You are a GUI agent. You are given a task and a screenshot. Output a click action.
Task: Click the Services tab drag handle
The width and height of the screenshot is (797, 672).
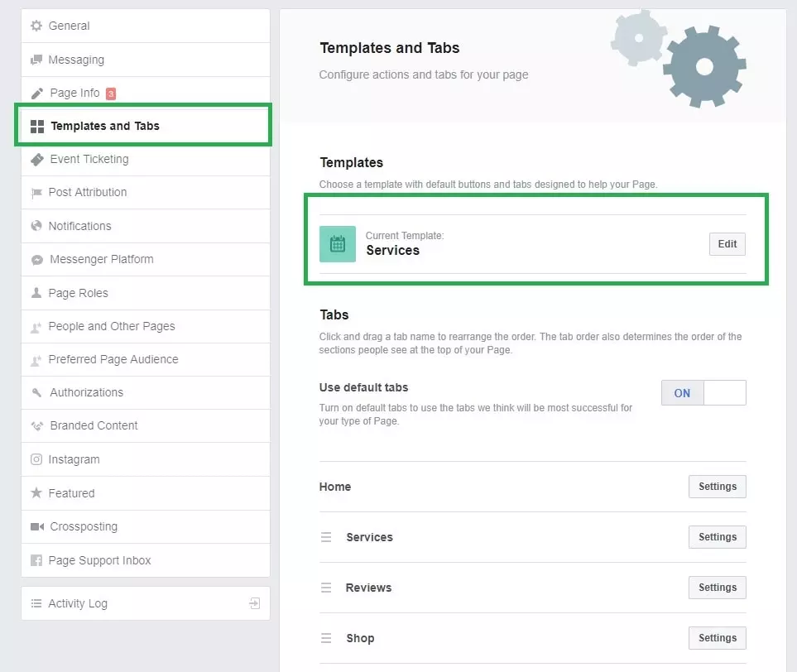(x=326, y=537)
